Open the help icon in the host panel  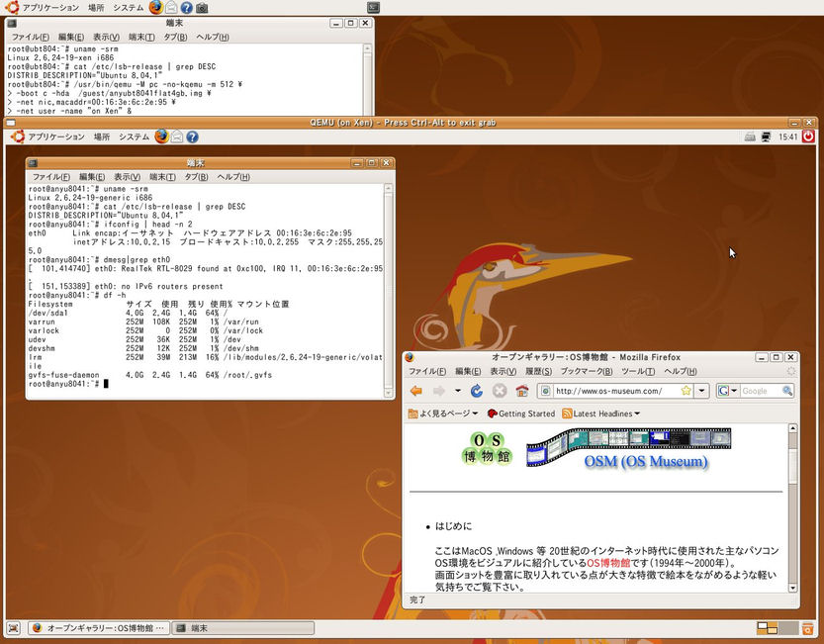[x=187, y=7]
